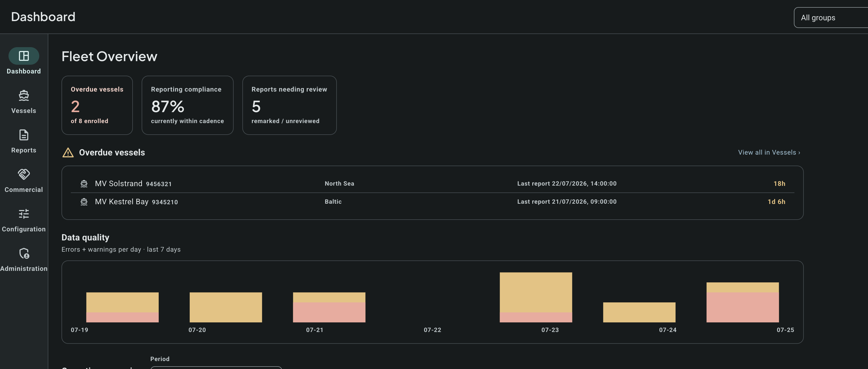The image size is (868, 369).
Task: Open the Overdue vessels summary card
Action: 97,105
